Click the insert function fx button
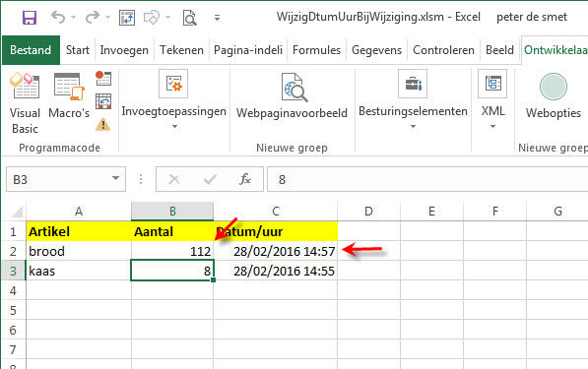Viewport: 588px width, 369px height. click(x=245, y=179)
